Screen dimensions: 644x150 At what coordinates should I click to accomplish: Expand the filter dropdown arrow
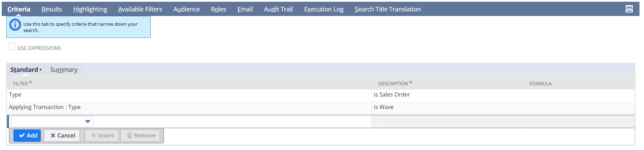[x=88, y=122]
